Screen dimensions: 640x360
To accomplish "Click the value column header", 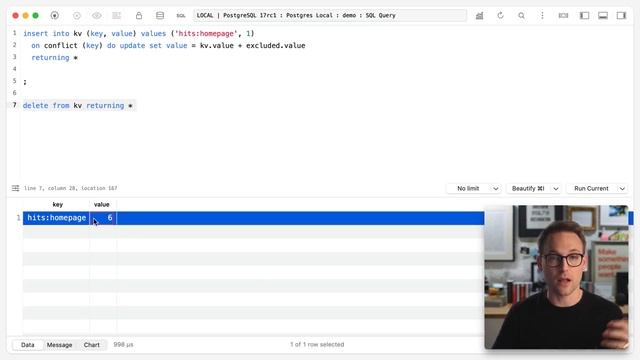I will [x=102, y=204].
